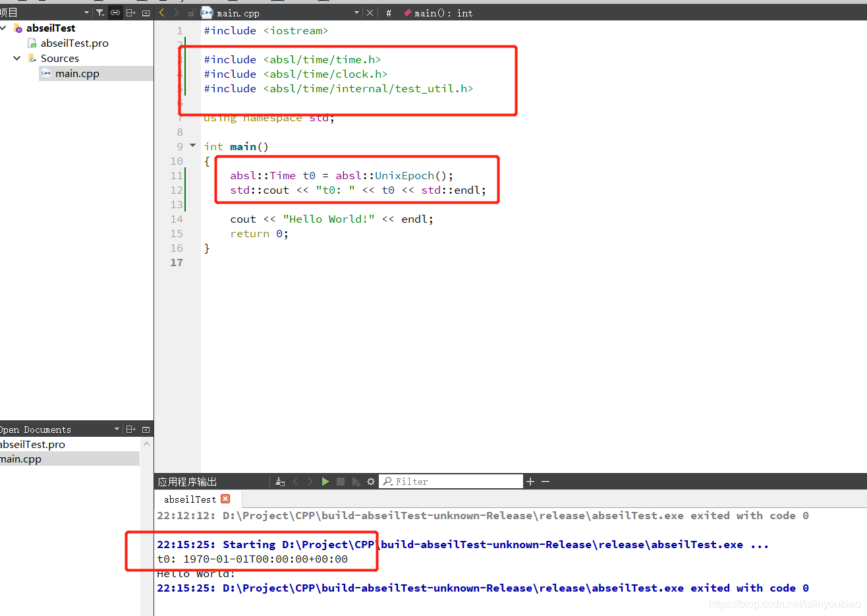Select the abseilTest output tab

coord(191,499)
